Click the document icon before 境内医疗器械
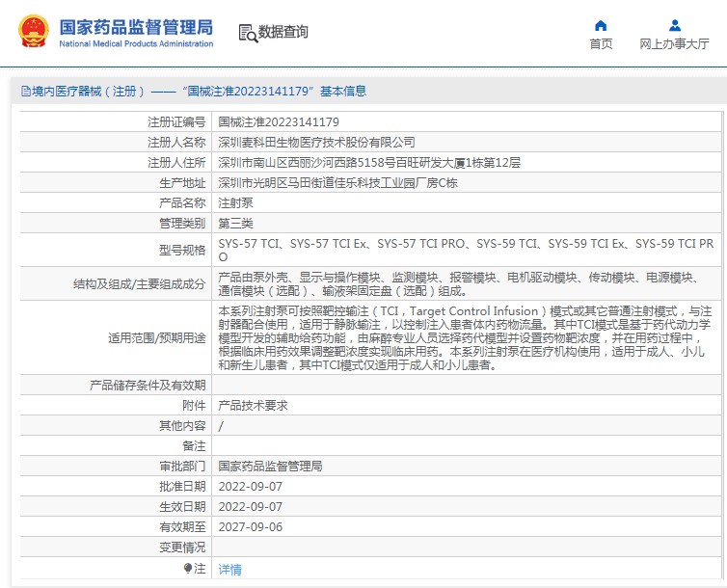Screen dimensions: 727x588 [x=25, y=92]
